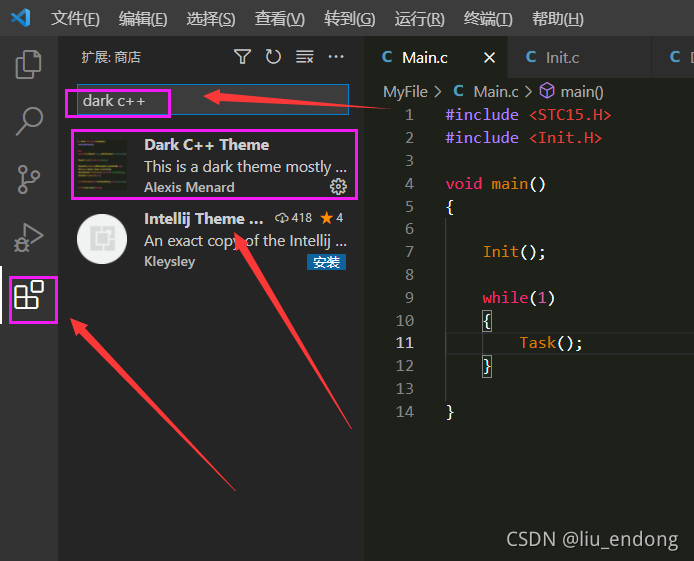
Task: Open the 选择(S) menu
Action: [x=211, y=19]
